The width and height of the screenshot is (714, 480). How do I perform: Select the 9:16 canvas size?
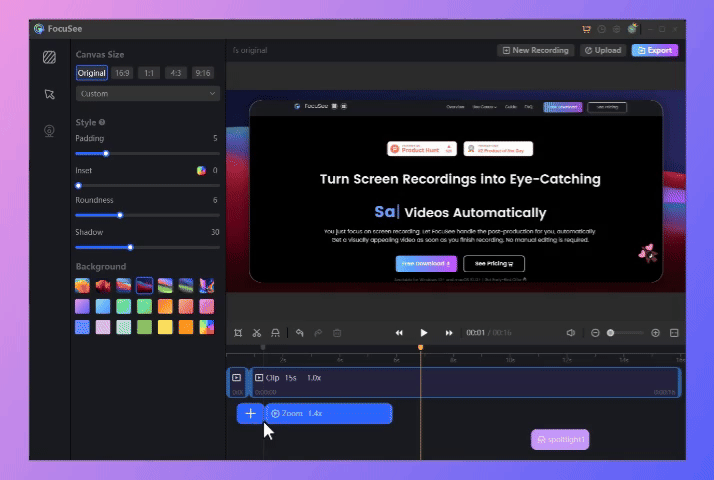click(203, 73)
